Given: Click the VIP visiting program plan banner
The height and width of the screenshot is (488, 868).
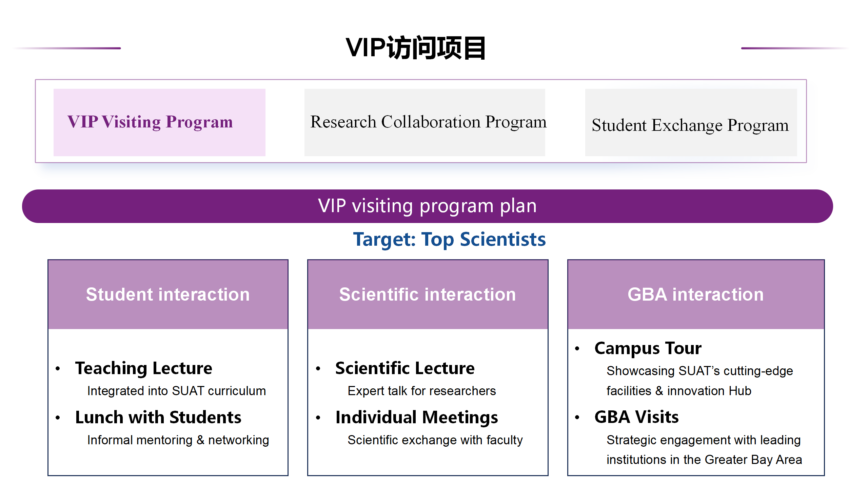Looking at the screenshot, I should point(427,206).
